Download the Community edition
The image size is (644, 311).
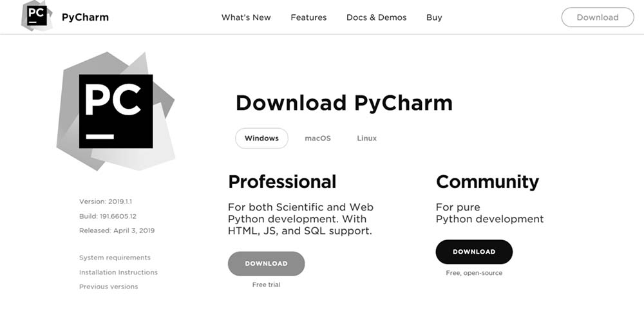tap(474, 252)
